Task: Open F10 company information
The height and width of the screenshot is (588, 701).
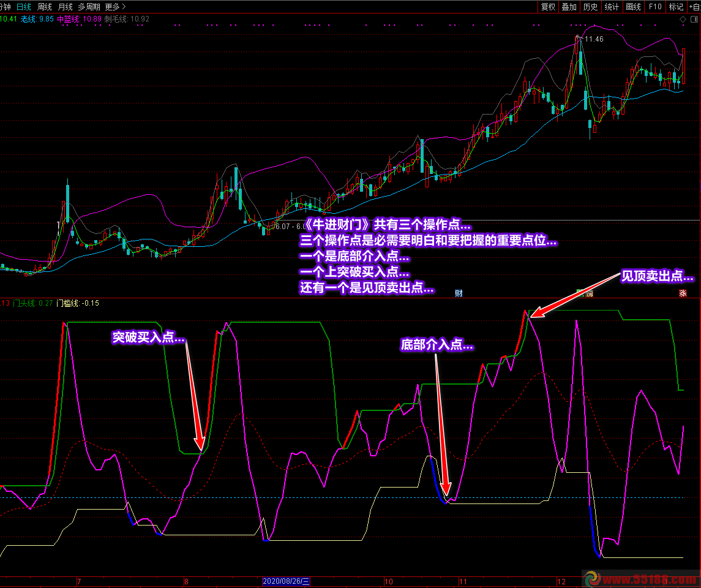Action: click(654, 7)
